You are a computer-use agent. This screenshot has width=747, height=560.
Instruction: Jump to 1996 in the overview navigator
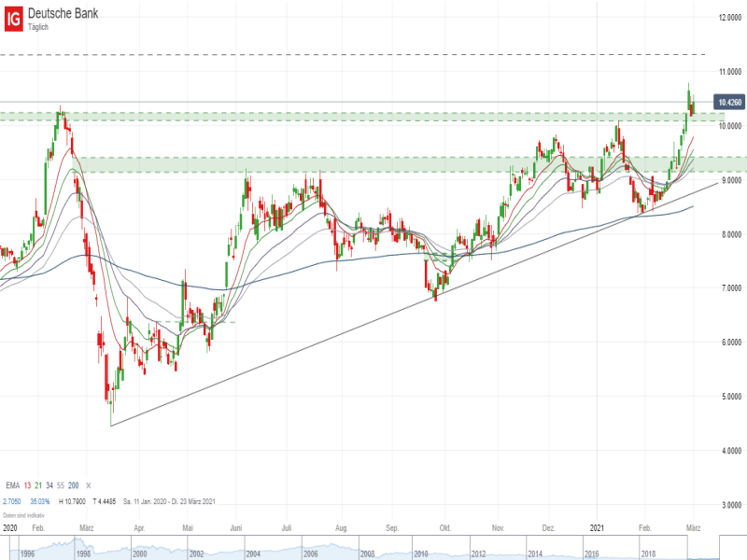pyautogui.click(x=27, y=554)
